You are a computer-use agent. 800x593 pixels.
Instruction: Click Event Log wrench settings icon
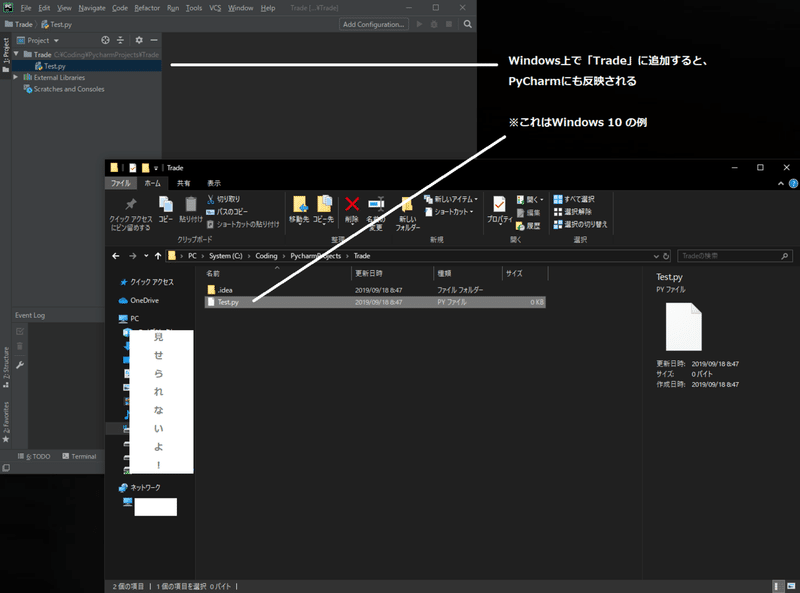(x=20, y=364)
